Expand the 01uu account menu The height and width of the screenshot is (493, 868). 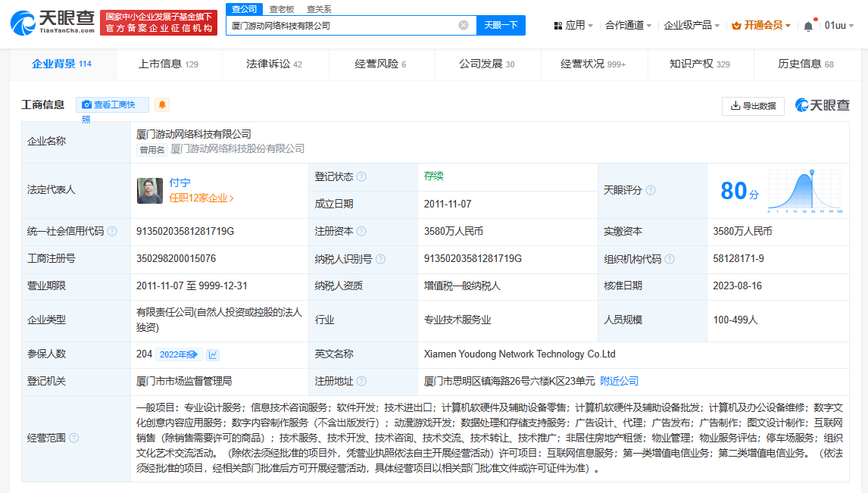(x=838, y=25)
